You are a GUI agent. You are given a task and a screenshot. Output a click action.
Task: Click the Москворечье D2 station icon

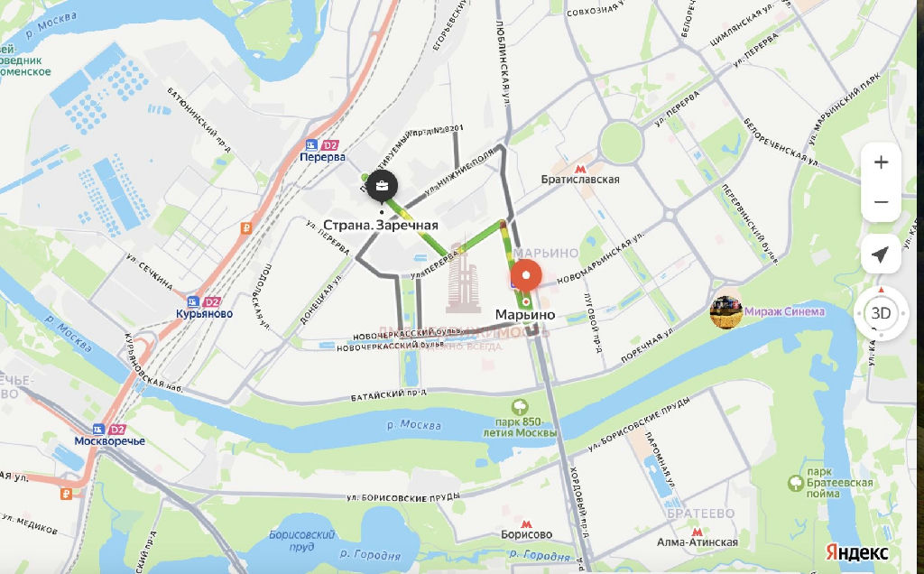pyautogui.click(x=109, y=429)
